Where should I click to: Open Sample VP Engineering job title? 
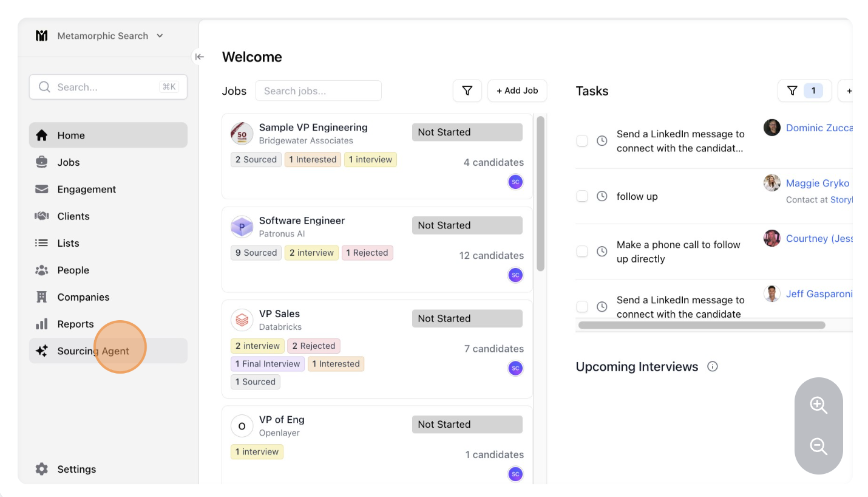(x=313, y=127)
